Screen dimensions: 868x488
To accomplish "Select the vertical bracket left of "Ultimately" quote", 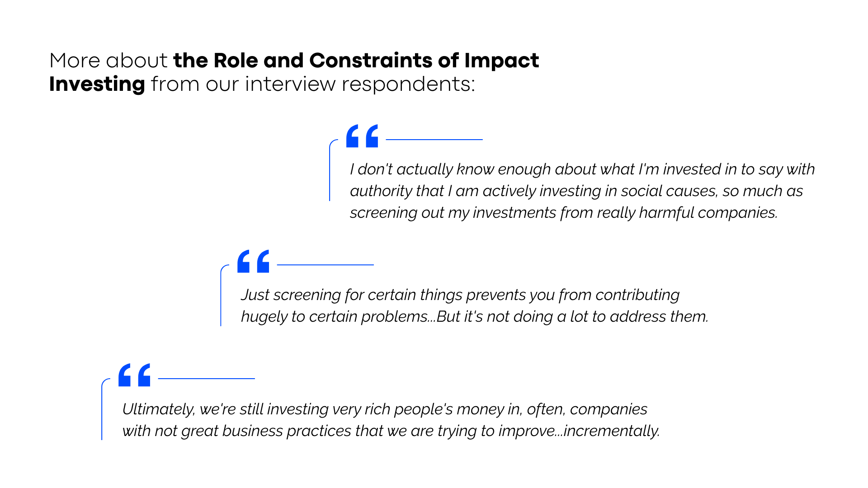I will [102, 410].
